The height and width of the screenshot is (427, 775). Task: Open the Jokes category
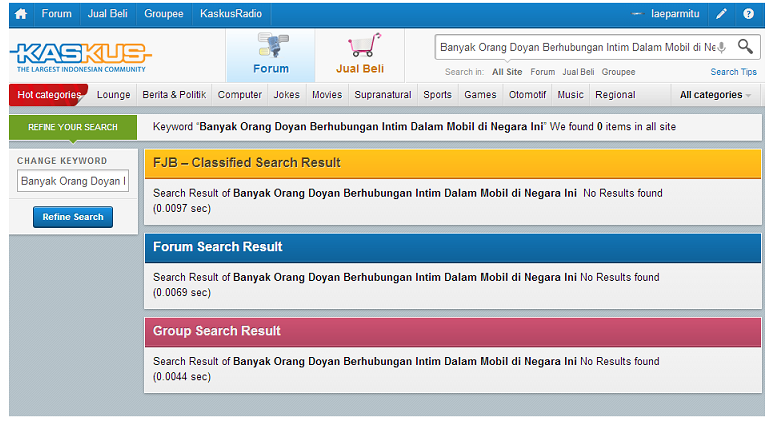[287, 95]
